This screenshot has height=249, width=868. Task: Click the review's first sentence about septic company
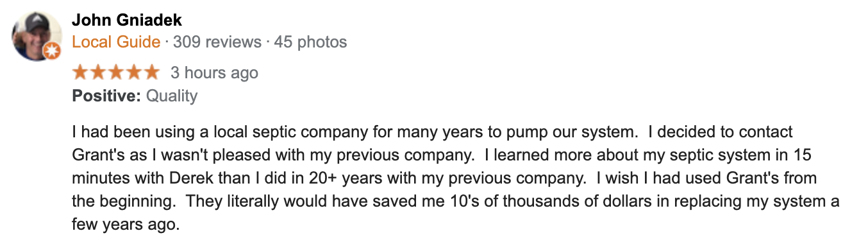355,132
